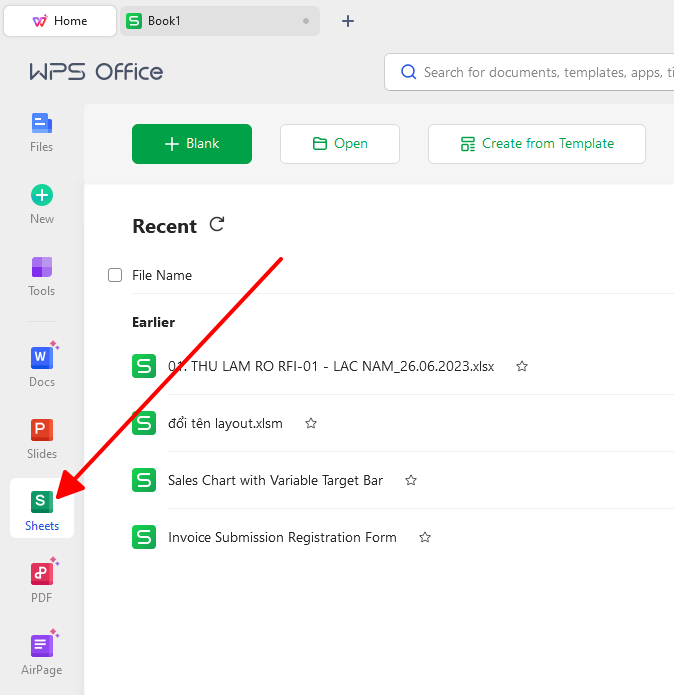
Task: Click the WPS Office logo
Action: (96, 72)
